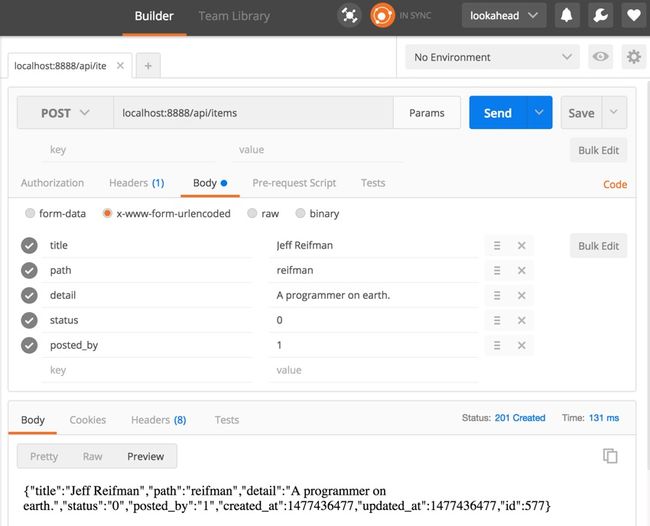Switch to Team Library tab
This screenshot has width=650, height=526.
click(x=234, y=16)
